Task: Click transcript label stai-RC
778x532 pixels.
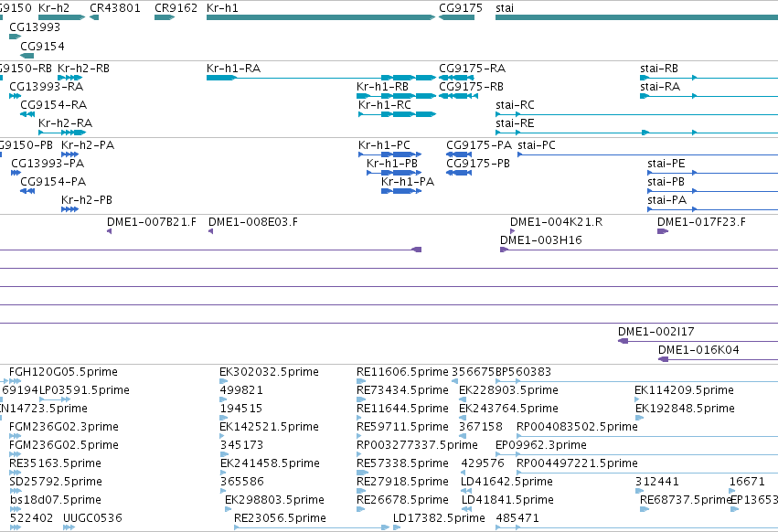Action: 515,105
